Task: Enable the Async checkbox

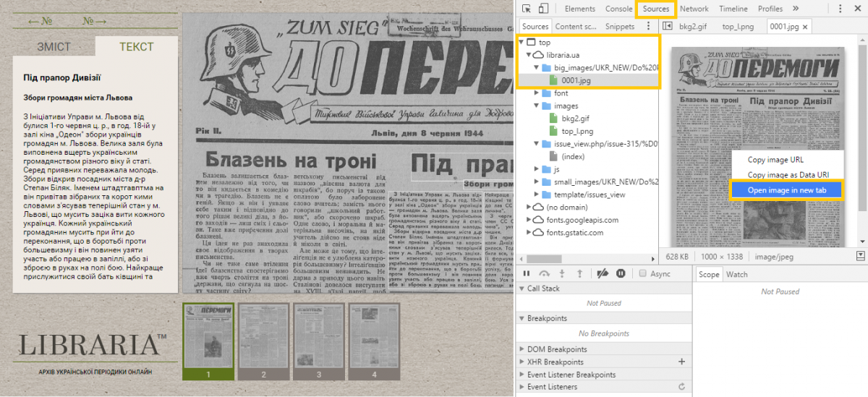Action: coord(643,273)
